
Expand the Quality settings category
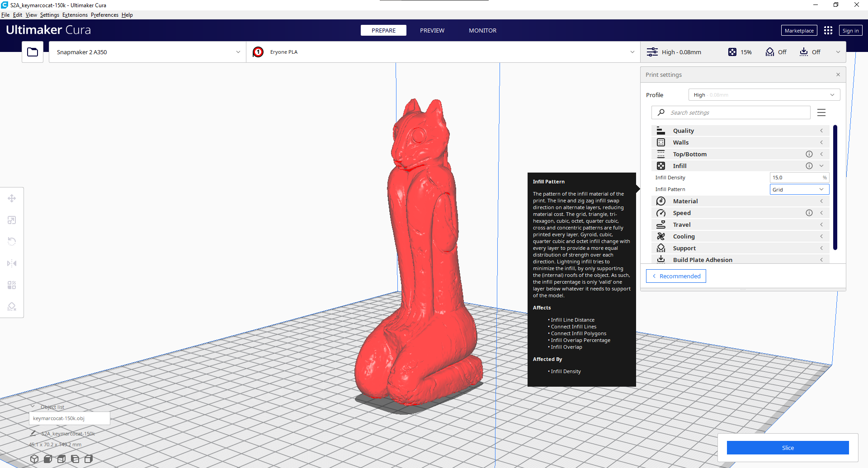point(741,131)
